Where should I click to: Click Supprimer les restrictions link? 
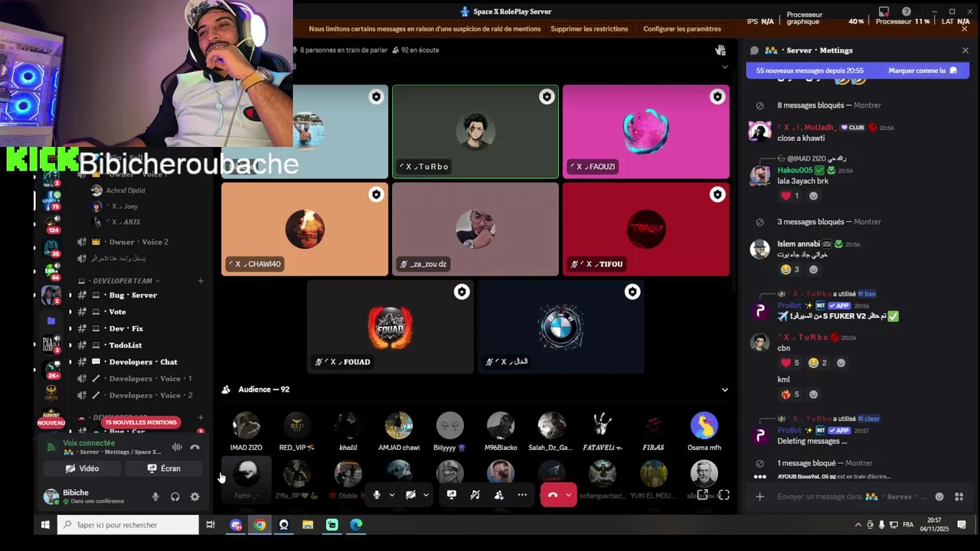589,29
